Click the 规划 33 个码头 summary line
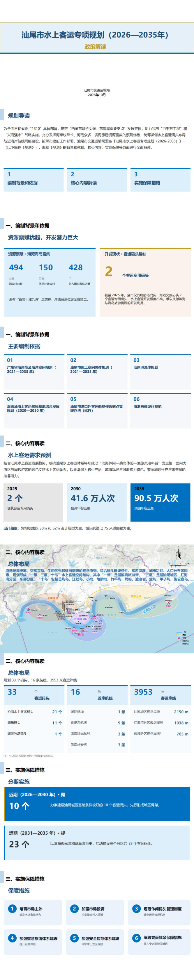Screen dimensions: 194x980 coord(40,680)
